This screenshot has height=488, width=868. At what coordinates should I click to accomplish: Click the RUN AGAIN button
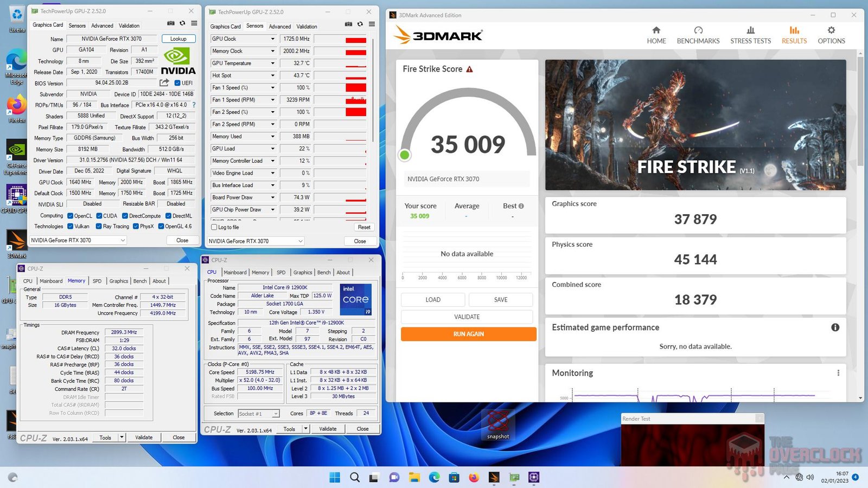(x=468, y=334)
